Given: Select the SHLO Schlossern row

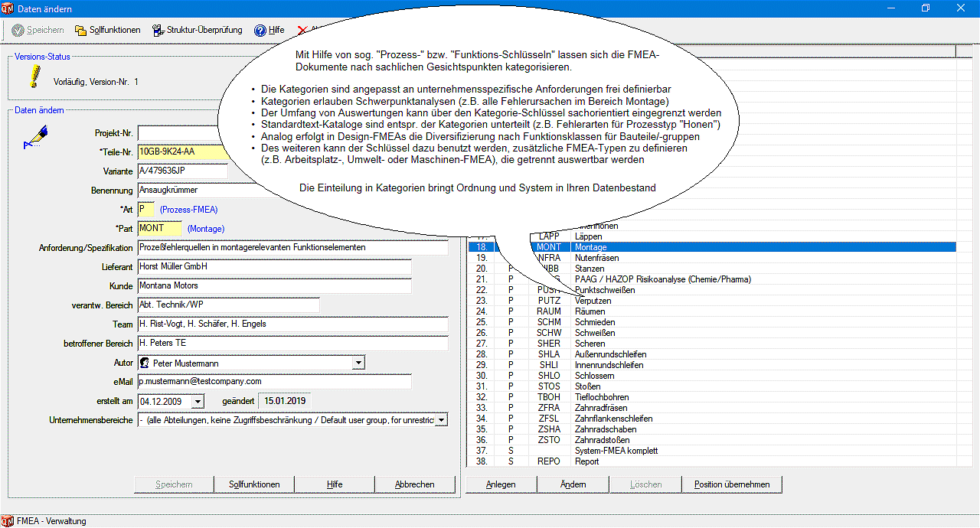Looking at the screenshot, I should [711, 376].
